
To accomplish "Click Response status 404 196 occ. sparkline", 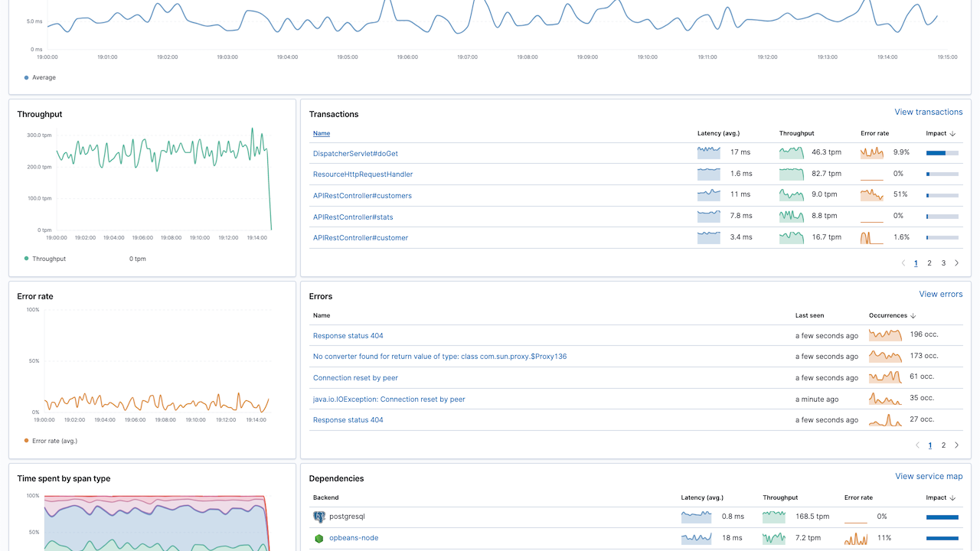I will click(885, 334).
